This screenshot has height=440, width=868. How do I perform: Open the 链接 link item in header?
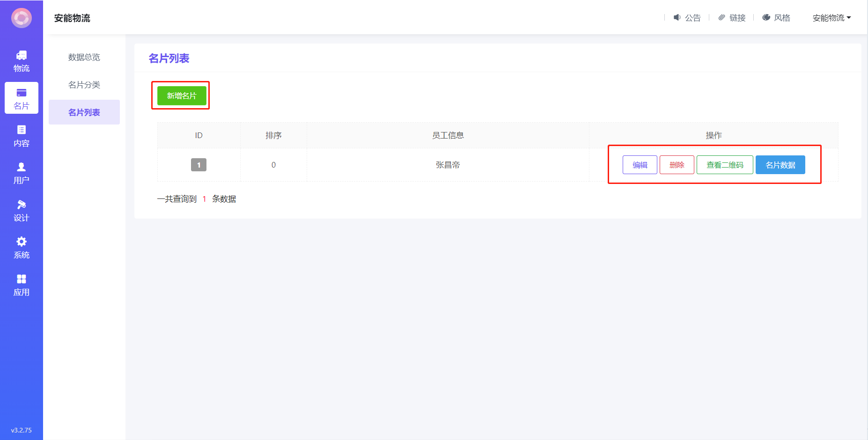pyautogui.click(x=732, y=18)
